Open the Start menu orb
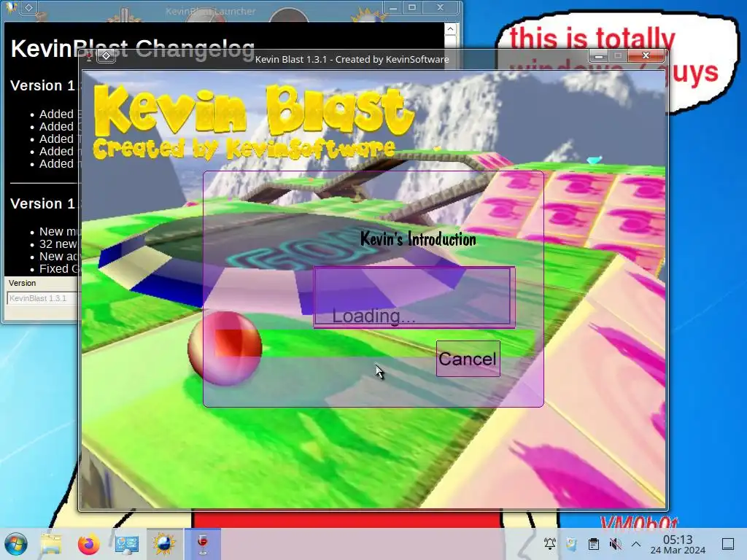 point(16,544)
